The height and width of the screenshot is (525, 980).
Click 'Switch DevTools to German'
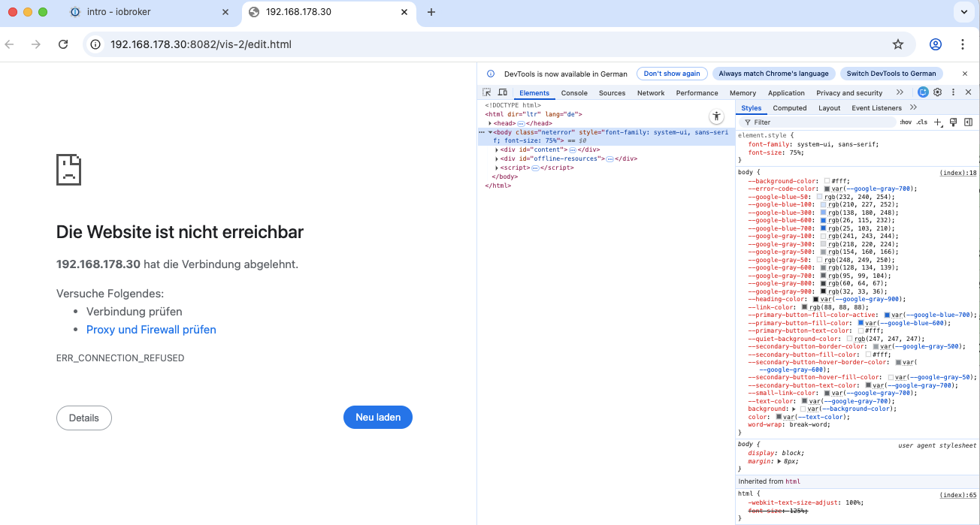pyautogui.click(x=891, y=74)
